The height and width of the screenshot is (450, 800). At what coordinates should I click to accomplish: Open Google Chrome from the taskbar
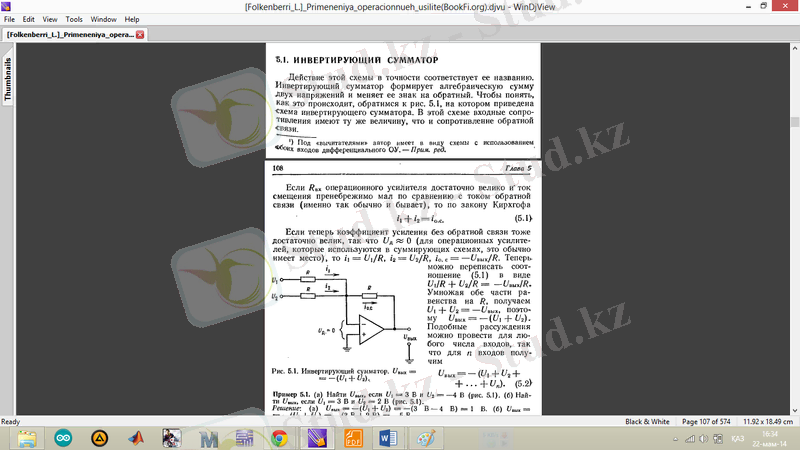(281, 438)
